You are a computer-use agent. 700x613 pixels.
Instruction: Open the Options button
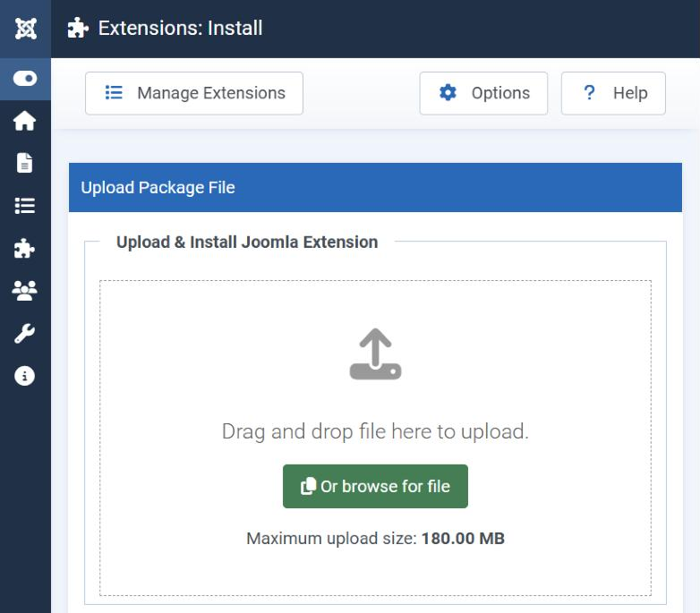tap(483, 93)
